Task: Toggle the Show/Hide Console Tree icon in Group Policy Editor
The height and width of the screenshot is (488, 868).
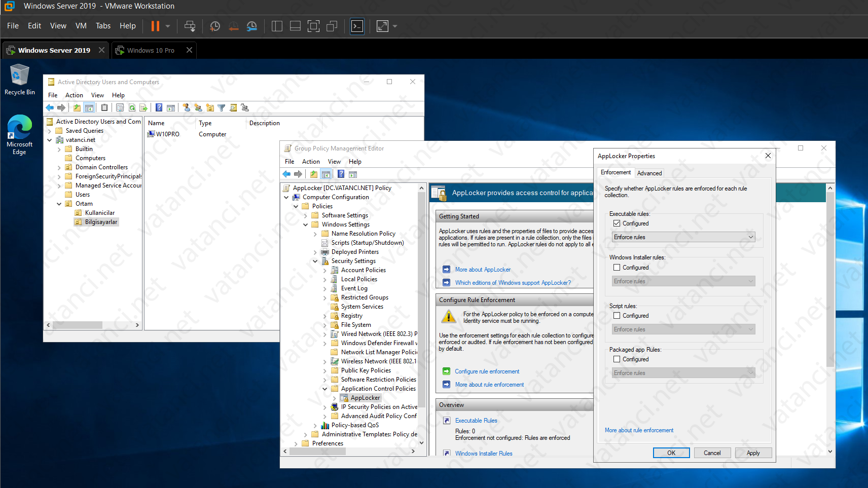Action: point(327,174)
